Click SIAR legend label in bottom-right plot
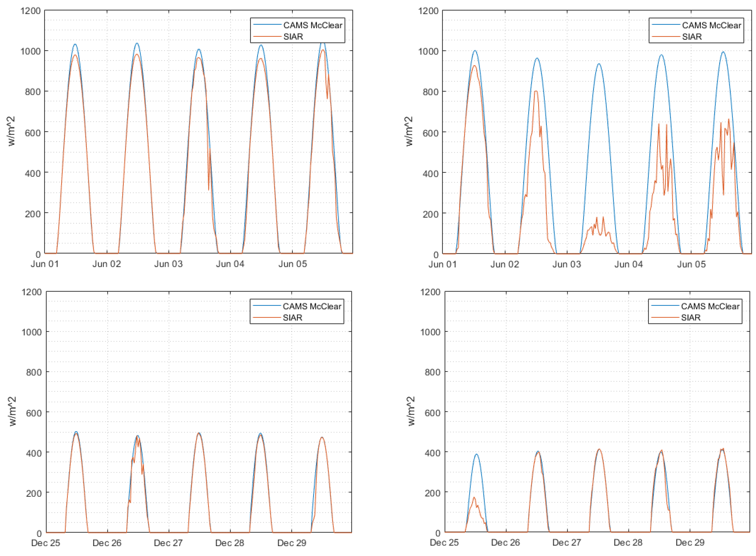Image resolution: width=756 pixels, height=556 pixels. click(690, 317)
